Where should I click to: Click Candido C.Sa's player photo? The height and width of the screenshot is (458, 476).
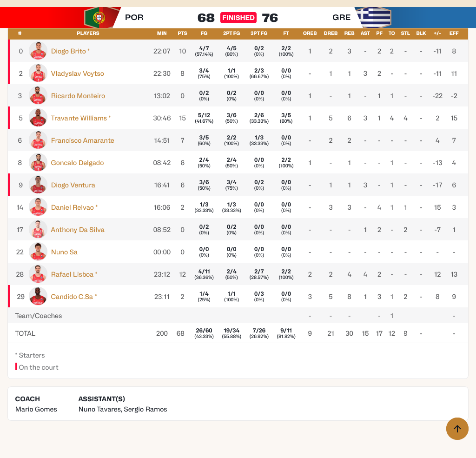click(x=38, y=297)
